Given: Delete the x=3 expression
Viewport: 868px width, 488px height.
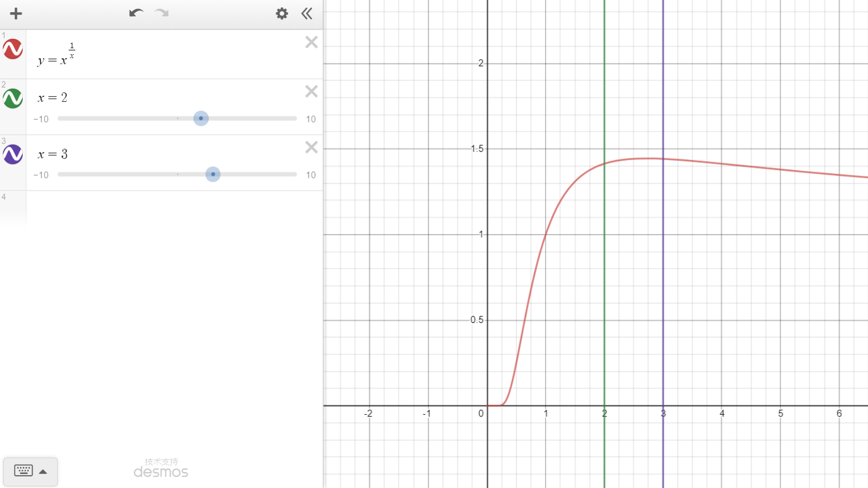Looking at the screenshot, I should 311,147.
